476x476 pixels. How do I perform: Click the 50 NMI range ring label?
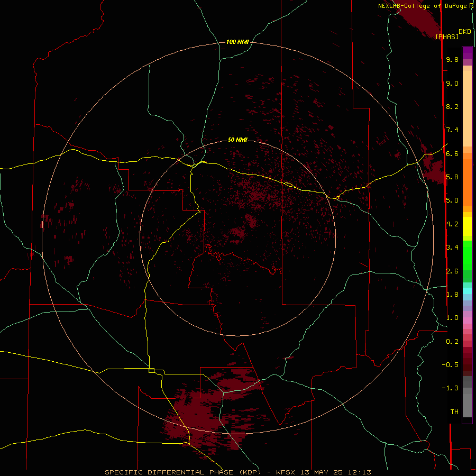[x=237, y=140]
